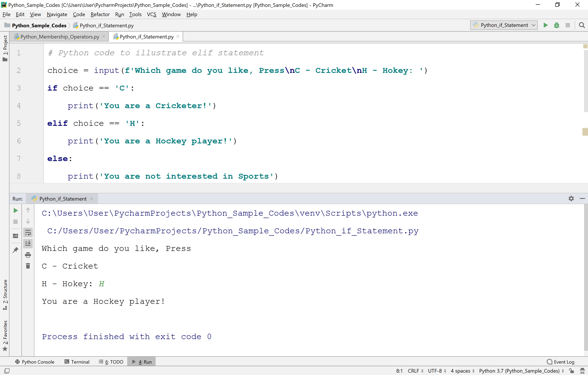Open the Terminal tool window
This screenshot has height=375, width=588.
pos(80,362)
